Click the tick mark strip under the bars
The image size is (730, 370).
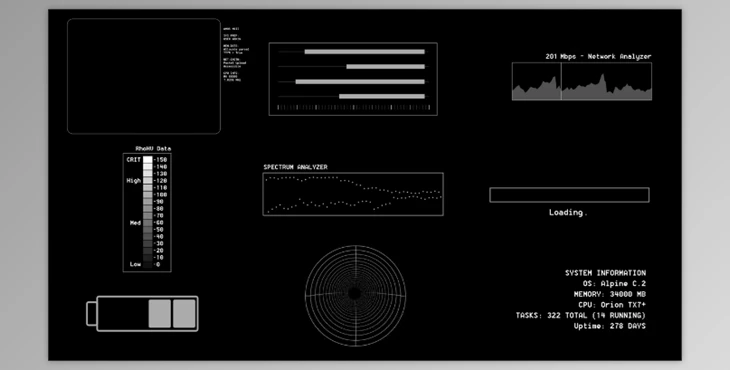click(x=353, y=108)
